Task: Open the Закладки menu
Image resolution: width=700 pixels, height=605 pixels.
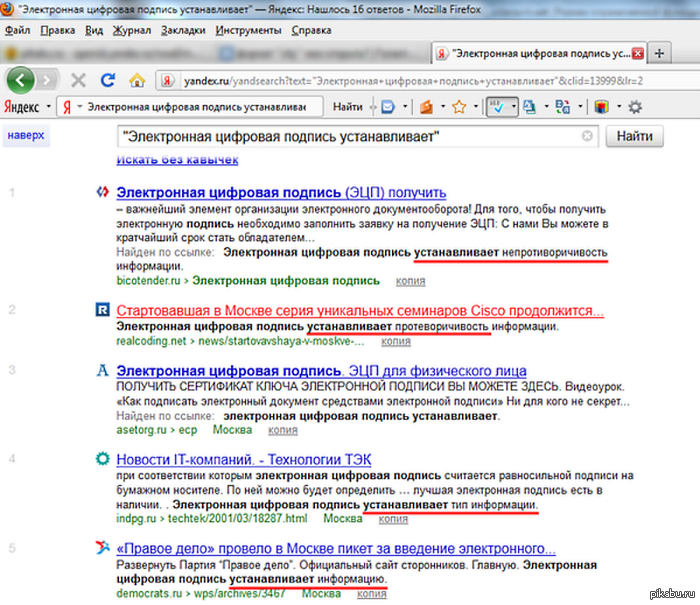Action: pyautogui.click(x=183, y=30)
